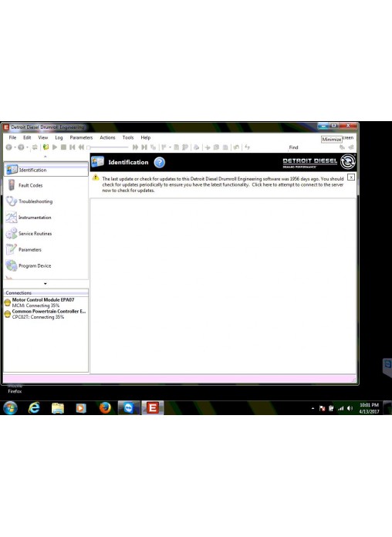Click the forward navigation arrow in toolbar
This screenshot has width=392, height=537.
[x=22, y=147]
